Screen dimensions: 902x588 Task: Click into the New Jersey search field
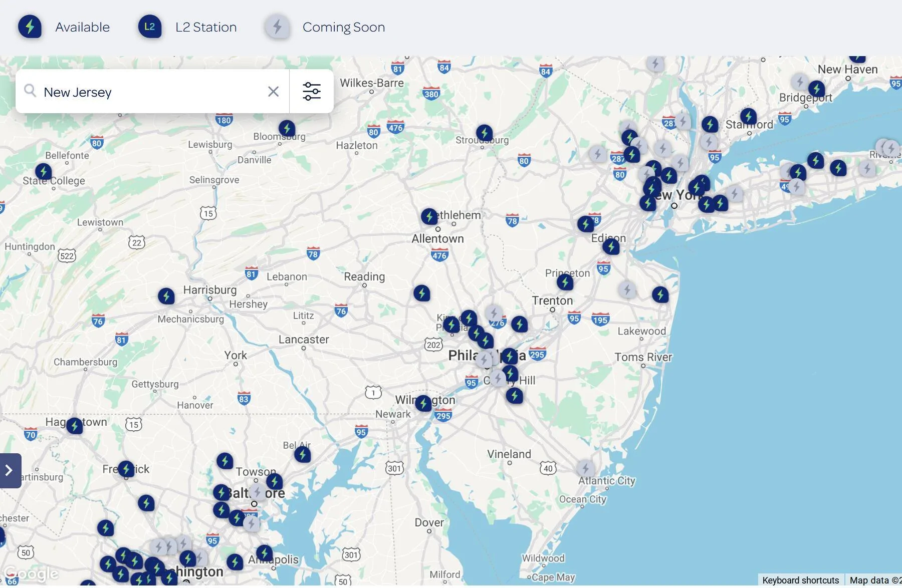coord(152,92)
